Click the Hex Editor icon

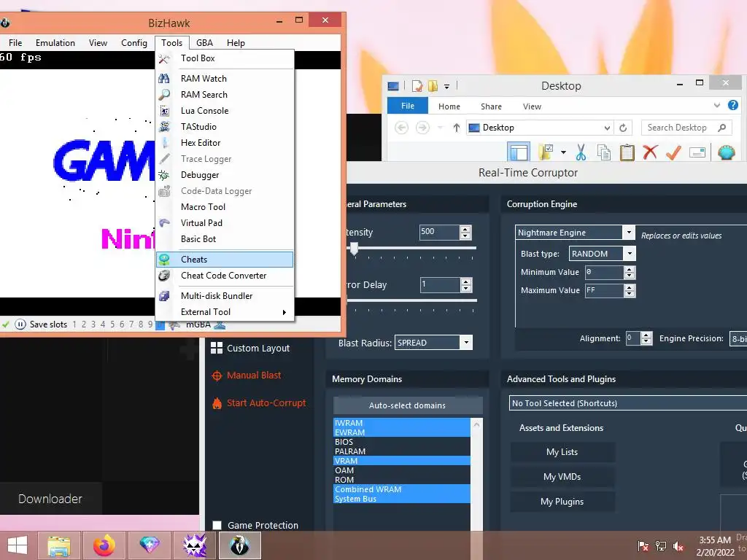point(164,143)
